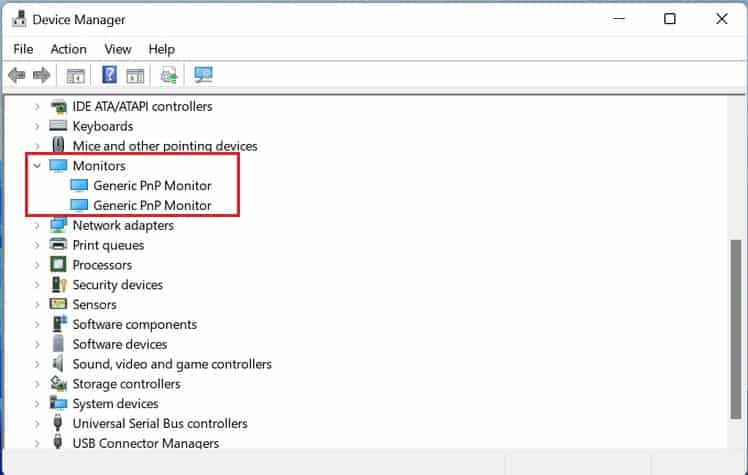Click the monitor icon in the toolbar

coord(203,75)
